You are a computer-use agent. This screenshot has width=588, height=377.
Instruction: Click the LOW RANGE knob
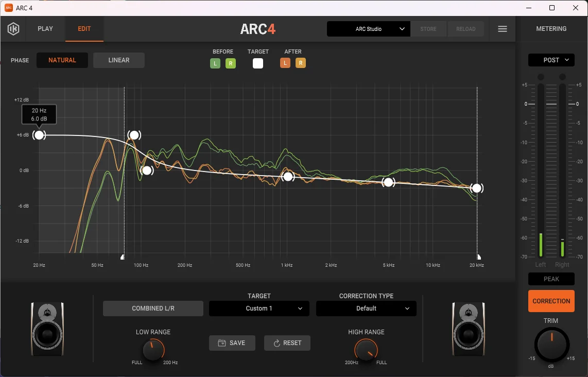pos(153,350)
